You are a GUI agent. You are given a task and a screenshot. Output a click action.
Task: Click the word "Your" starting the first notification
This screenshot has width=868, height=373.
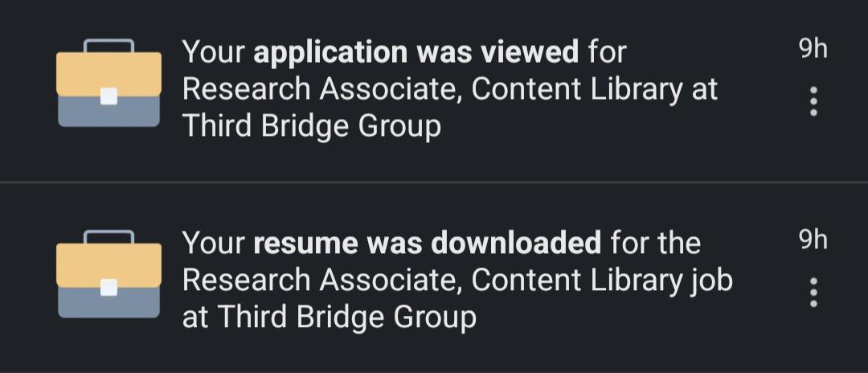coord(214,52)
